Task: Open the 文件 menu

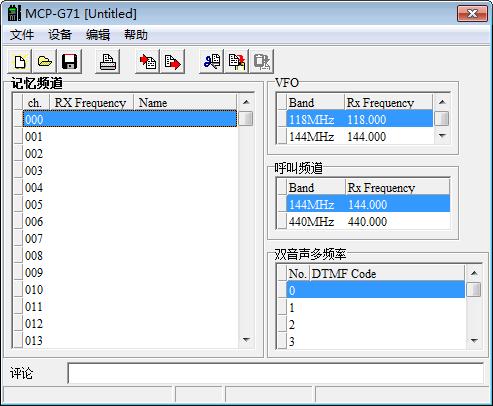Action: pos(22,35)
